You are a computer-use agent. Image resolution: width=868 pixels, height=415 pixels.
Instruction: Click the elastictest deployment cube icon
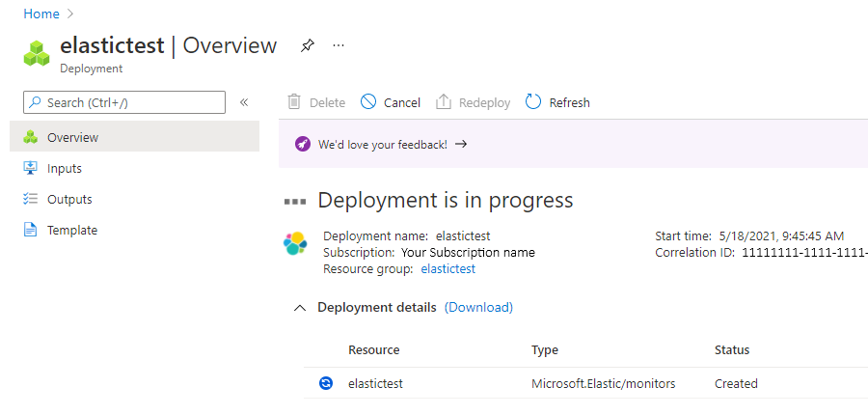pos(37,53)
